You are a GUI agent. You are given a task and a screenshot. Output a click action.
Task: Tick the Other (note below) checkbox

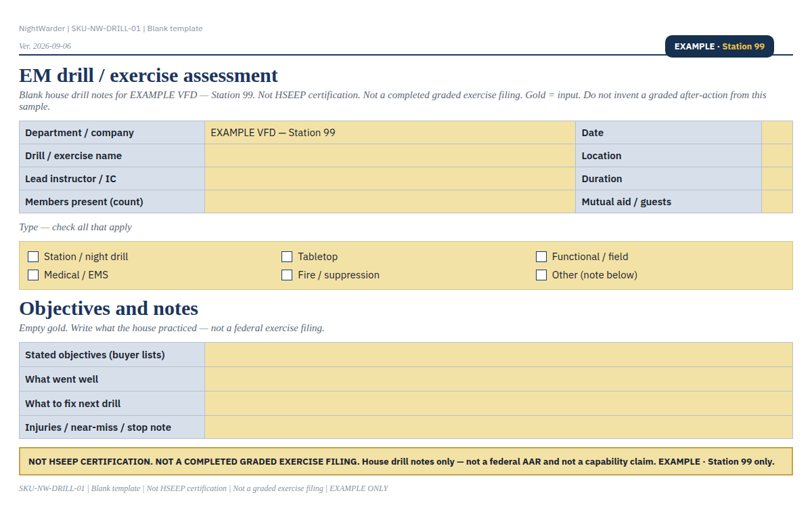coord(541,275)
